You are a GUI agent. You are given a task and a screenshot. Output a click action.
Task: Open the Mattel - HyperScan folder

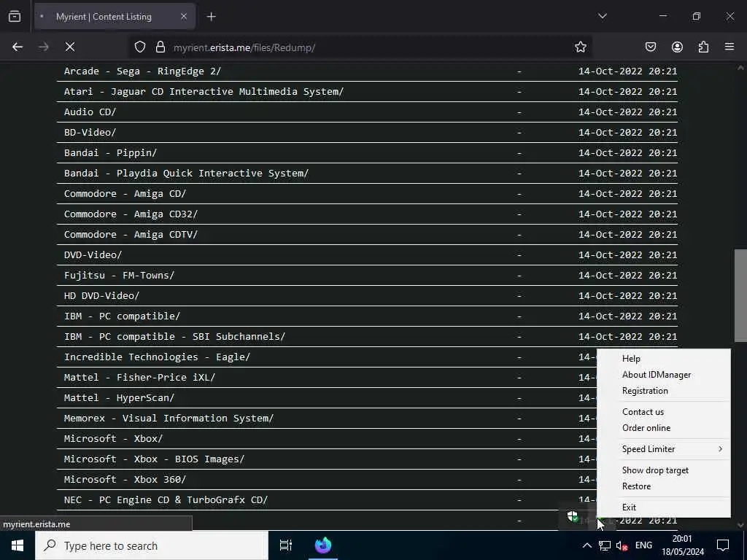pyautogui.click(x=119, y=398)
